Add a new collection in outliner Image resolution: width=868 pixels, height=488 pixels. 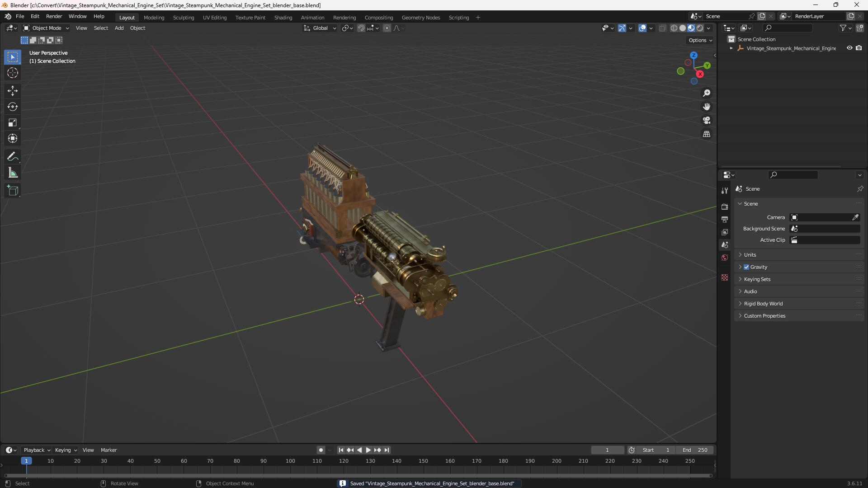pyautogui.click(x=860, y=28)
